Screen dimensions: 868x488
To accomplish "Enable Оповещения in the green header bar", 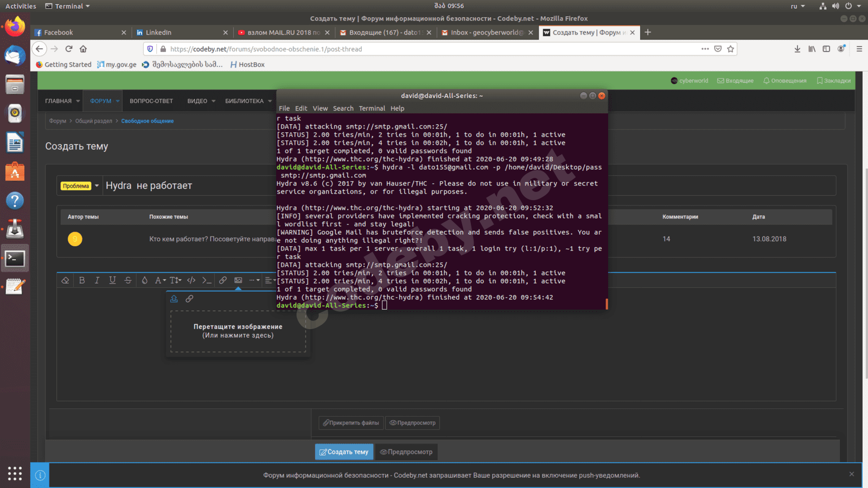I will (x=784, y=80).
